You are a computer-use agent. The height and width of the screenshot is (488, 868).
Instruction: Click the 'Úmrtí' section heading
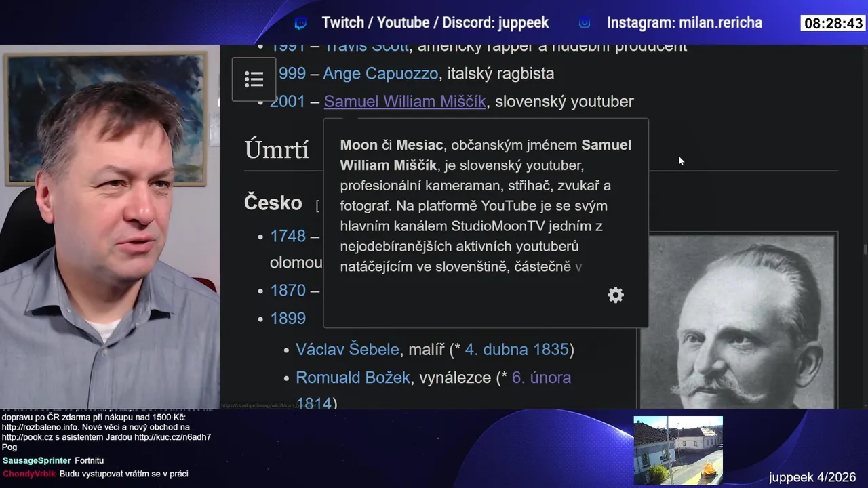pyautogui.click(x=277, y=149)
